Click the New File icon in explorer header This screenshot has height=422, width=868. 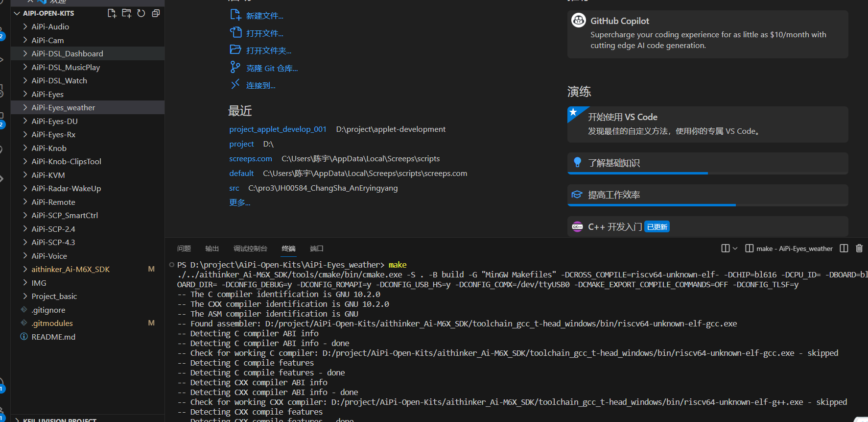click(x=112, y=13)
